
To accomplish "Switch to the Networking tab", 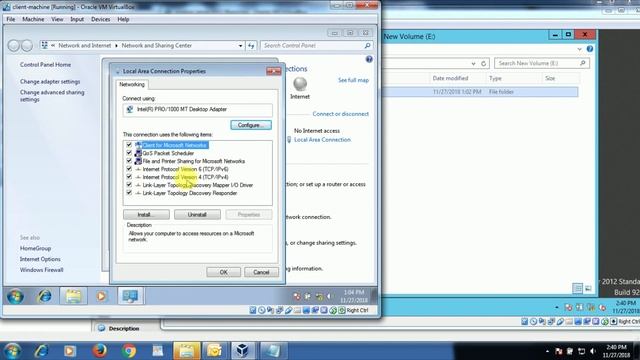I will pos(132,84).
